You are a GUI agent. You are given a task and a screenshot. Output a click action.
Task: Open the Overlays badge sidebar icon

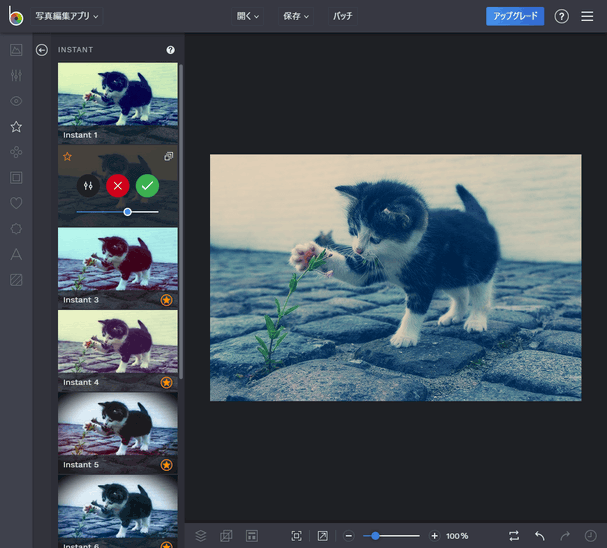click(16, 229)
